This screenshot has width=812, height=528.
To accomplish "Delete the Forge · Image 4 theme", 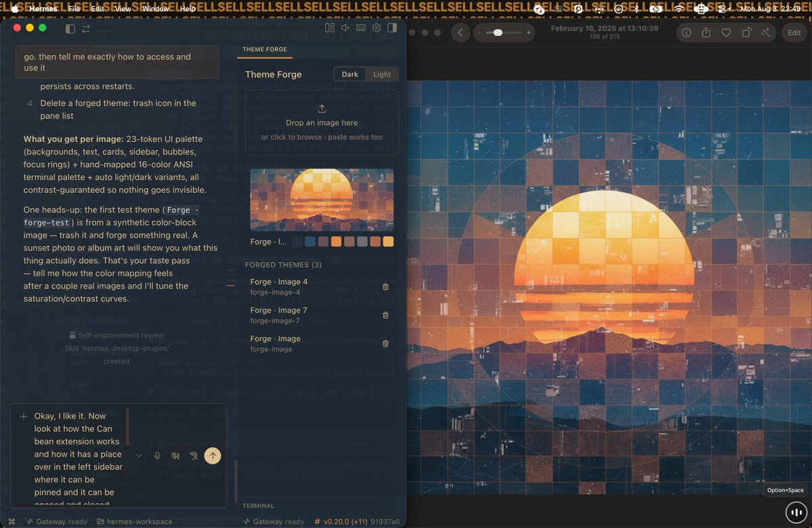I will 385,287.
